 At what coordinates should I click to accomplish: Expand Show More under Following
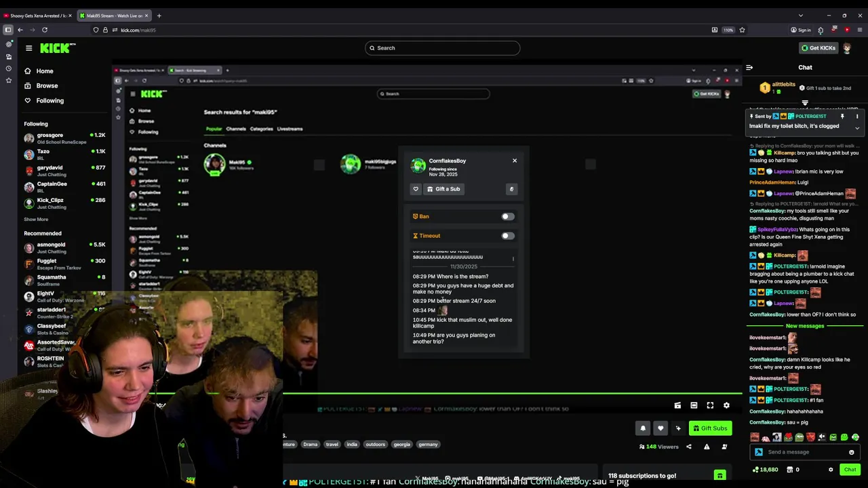pos(36,219)
